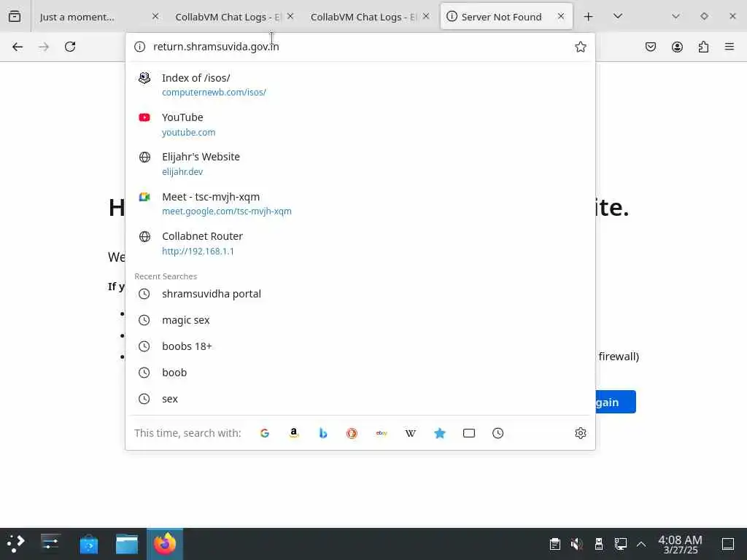Click the address bar URL field
The width and height of the screenshot is (747, 560).
coord(360,47)
